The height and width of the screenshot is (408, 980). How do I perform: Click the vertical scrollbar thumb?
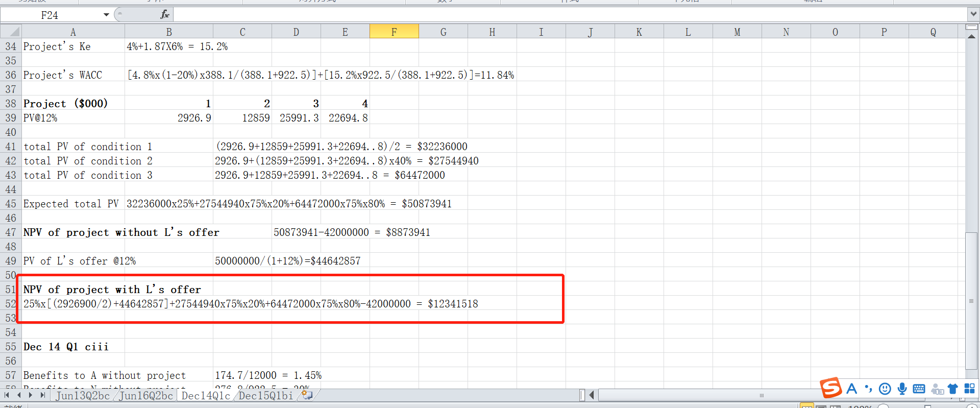(971, 300)
